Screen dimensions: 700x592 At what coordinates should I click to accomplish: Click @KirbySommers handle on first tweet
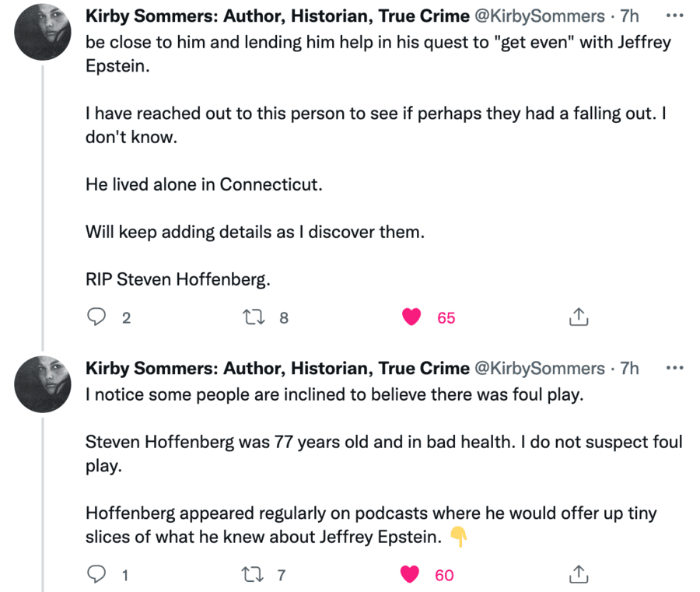point(539,16)
